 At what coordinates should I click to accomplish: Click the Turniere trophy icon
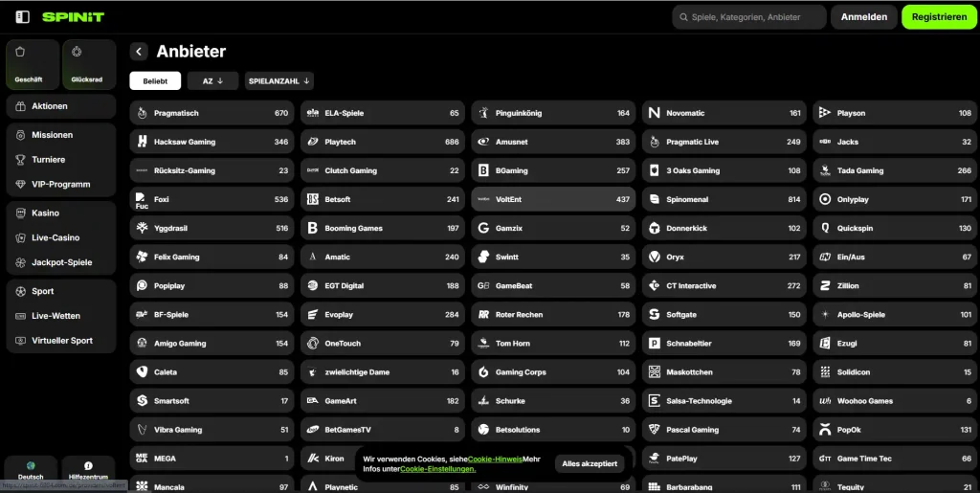pyautogui.click(x=21, y=160)
